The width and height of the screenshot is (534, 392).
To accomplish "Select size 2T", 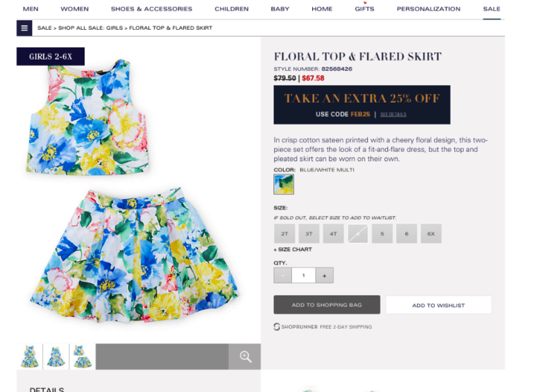I will click(284, 234).
